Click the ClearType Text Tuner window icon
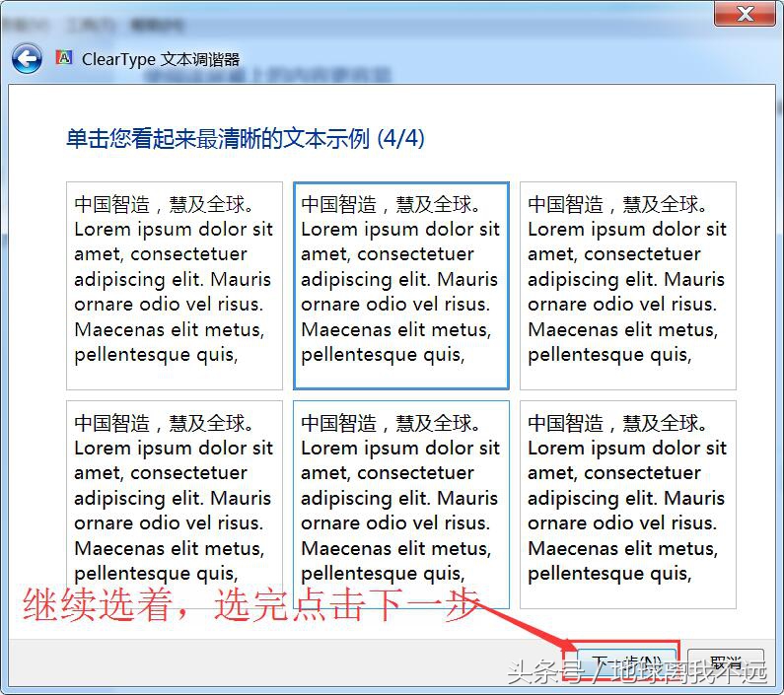784x695 pixels. (x=64, y=58)
